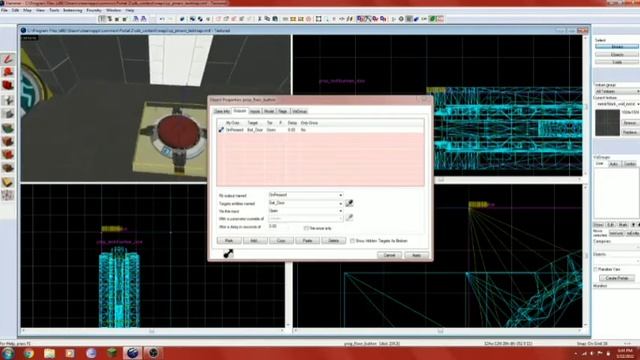This screenshot has height=360, width=640.
Task: Switch to the Flags tab
Action: coord(282,111)
